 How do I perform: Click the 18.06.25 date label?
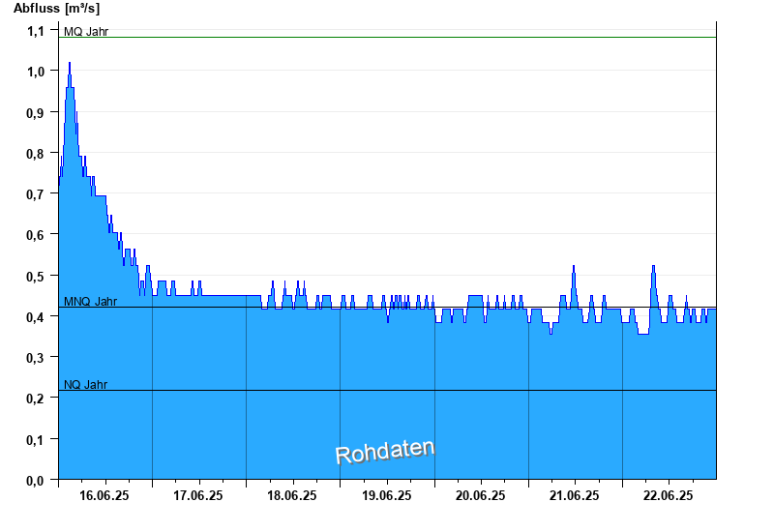(x=292, y=495)
